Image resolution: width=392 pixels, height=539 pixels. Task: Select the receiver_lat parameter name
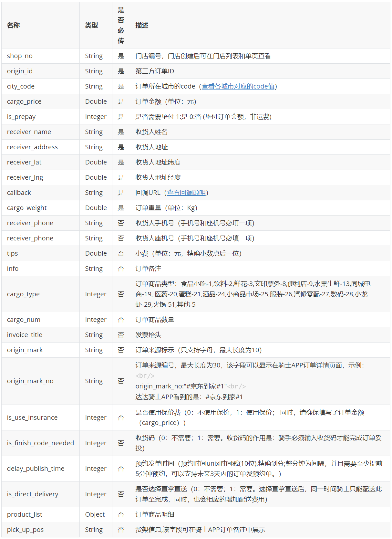click(24, 162)
